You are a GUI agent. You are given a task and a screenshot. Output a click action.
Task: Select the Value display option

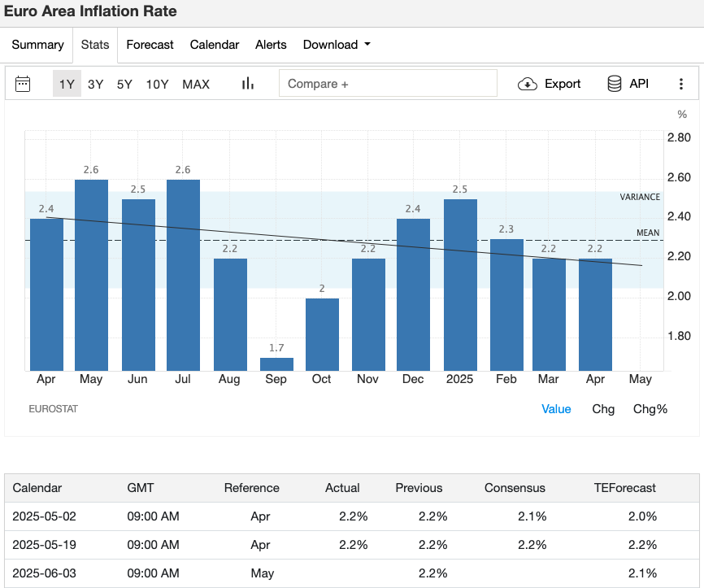coord(556,409)
